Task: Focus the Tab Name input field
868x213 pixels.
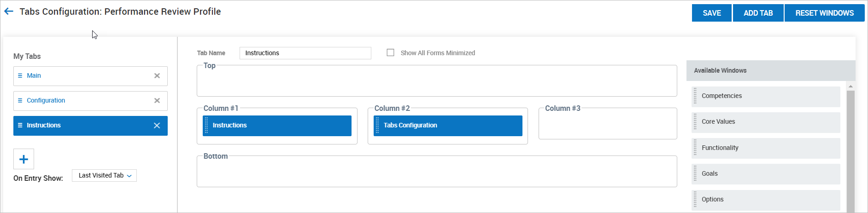Action: (305, 53)
